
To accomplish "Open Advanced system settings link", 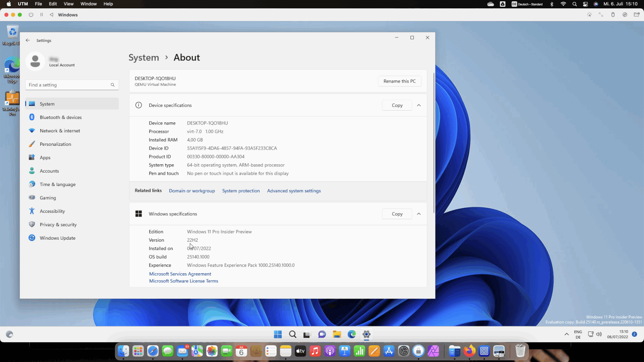I will (294, 191).
